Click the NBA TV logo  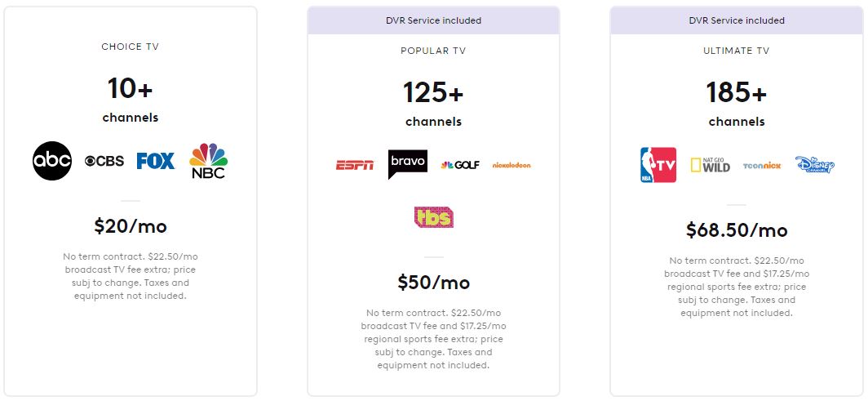tap(658, 165)
